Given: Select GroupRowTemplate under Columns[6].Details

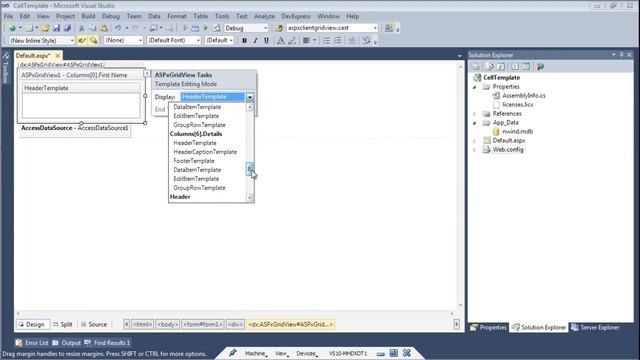Looking at the screenshot, I should point(199,188).
